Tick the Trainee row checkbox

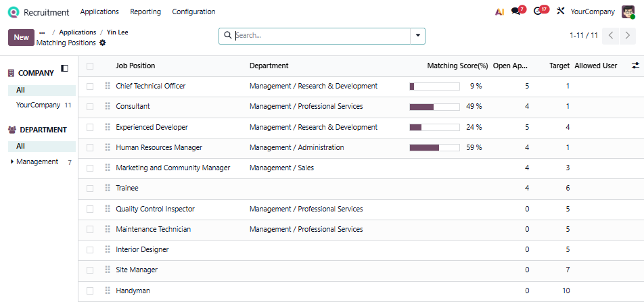[x=90, y=188]
